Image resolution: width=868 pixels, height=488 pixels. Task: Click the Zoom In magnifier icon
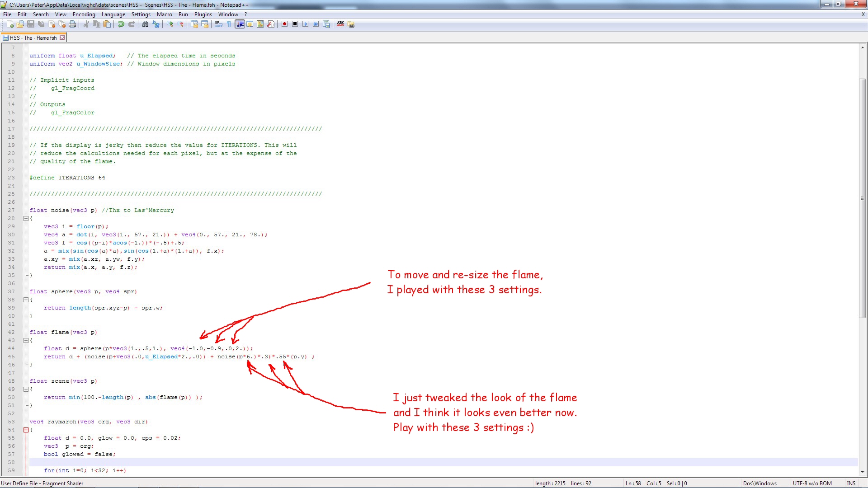[x=170, y=24]
